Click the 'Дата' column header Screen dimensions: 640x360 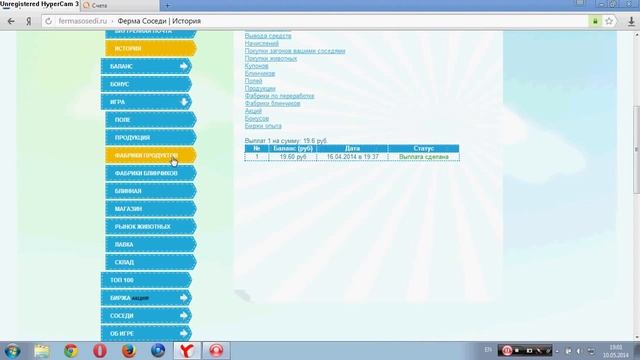[x=352, y=149]
